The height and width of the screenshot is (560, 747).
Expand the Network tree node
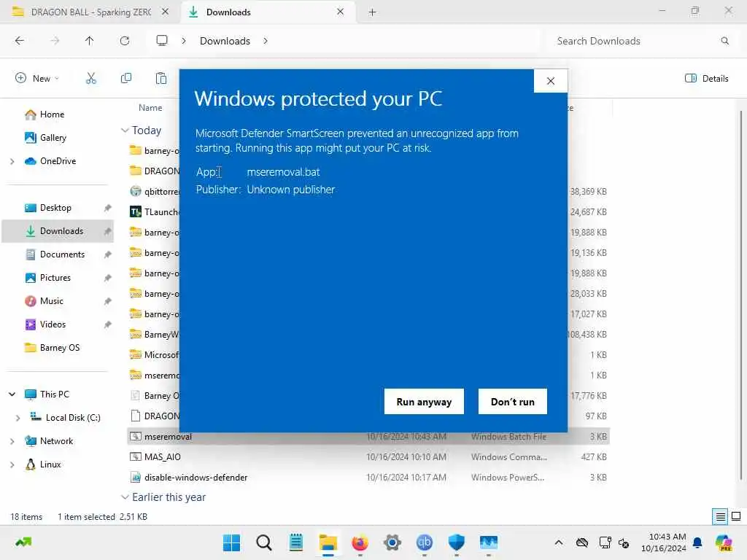12,441
